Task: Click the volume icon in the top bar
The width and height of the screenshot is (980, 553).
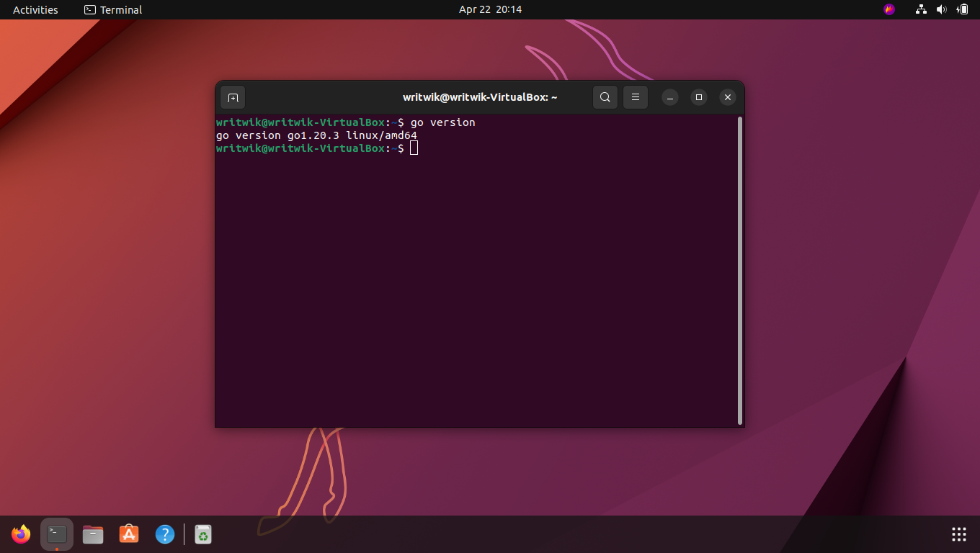Action: (x=942, y=9)
